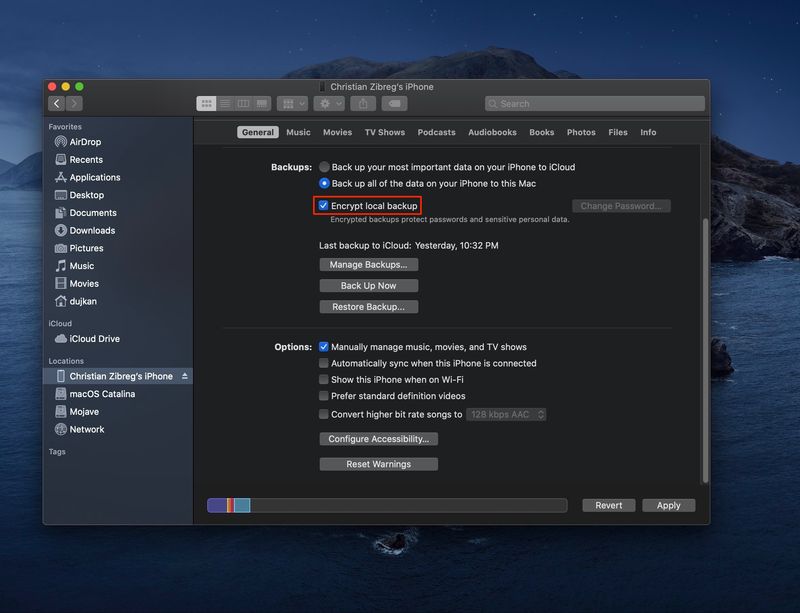The height and width of the screenshot is (613, 800).
Task: Enable Automatically sync when iPhone is connected
Action: click(x=323, y=363)
